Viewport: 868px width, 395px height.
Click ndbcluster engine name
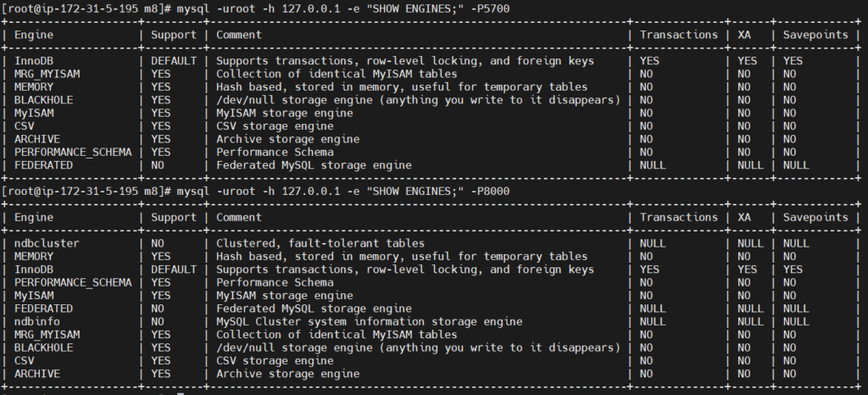pos(47,243)
